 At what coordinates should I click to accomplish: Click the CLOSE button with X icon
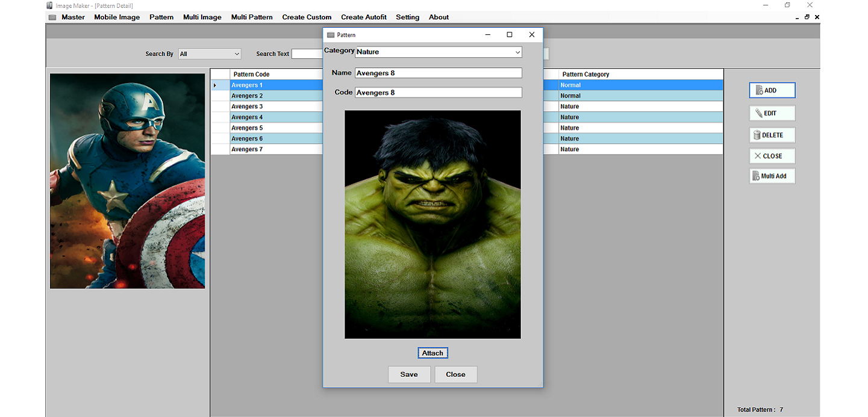(x=772, y=156)
